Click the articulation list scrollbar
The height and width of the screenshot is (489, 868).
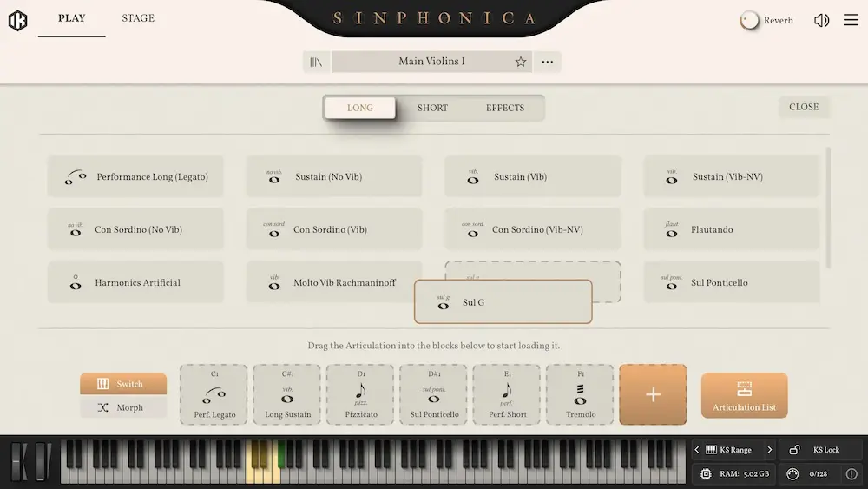tap(828, 208)
